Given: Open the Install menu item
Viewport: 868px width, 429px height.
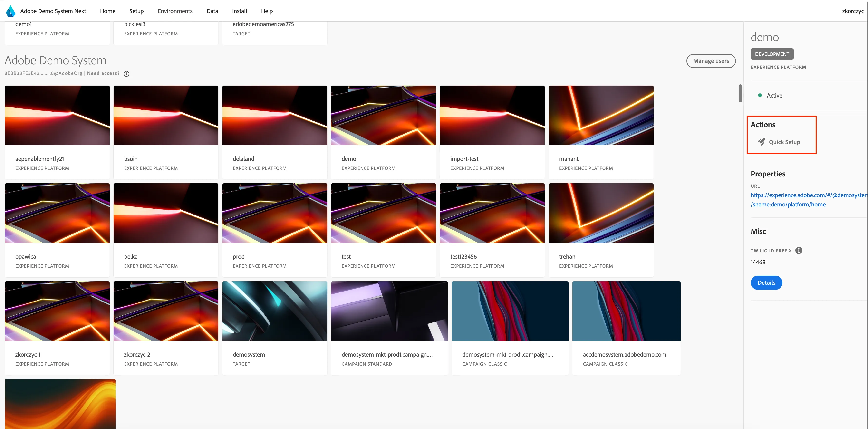Looking at the screenshot, I should click(240, 11).
